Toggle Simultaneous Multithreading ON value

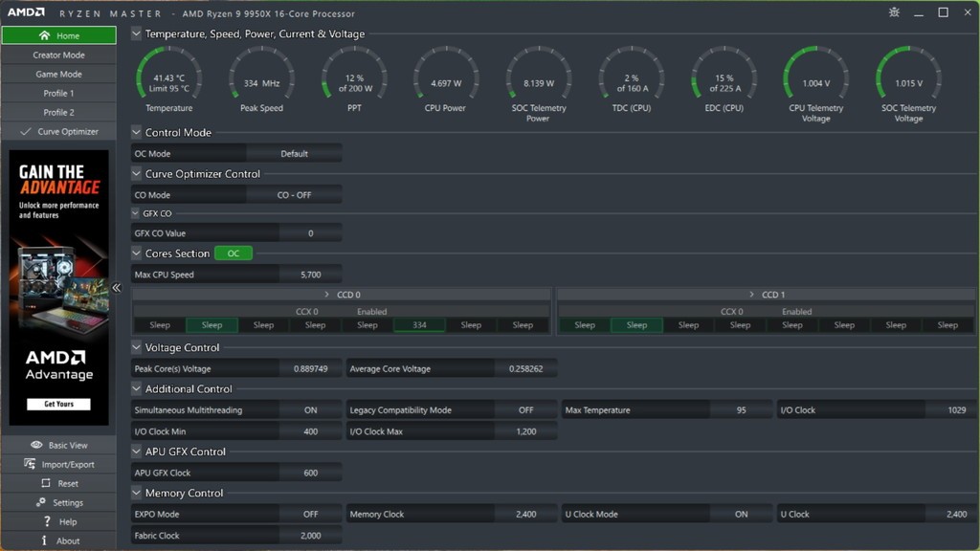pos(310,410)
